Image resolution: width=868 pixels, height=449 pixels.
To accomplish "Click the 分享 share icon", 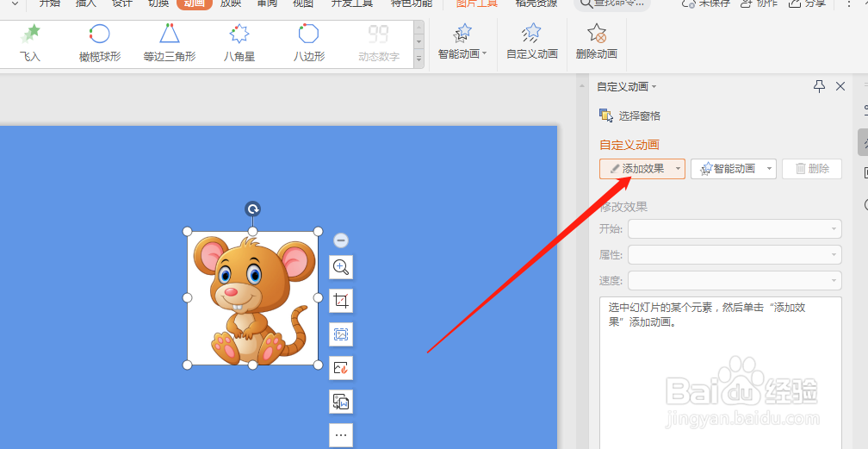I will [x=795, y=3].
